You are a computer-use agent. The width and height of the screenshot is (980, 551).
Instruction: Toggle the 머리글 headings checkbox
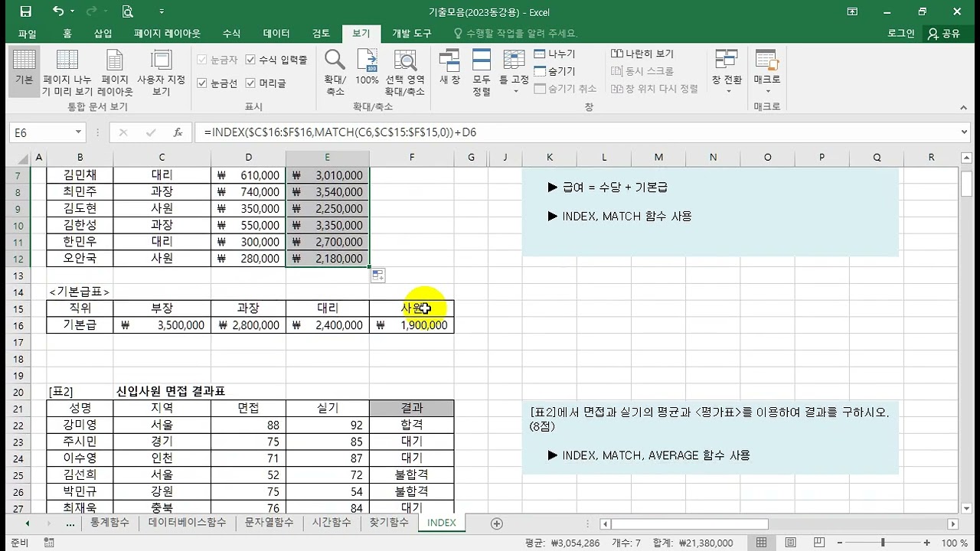250,83
